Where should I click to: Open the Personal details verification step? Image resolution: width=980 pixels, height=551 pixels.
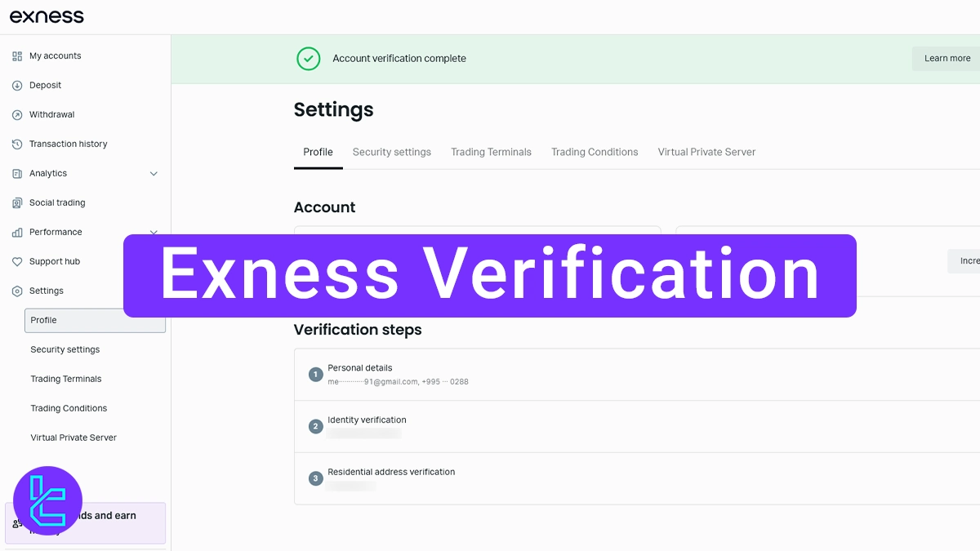tap(361, 367)
